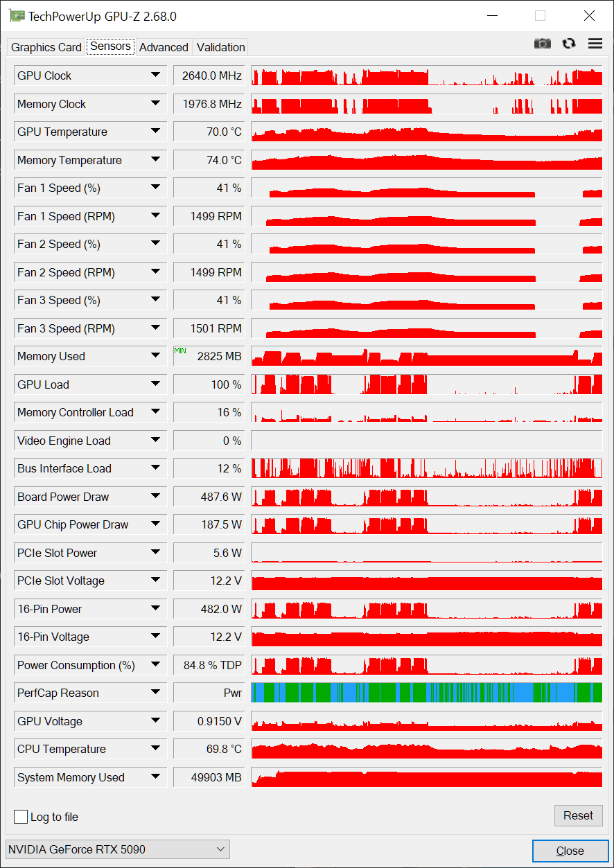Open GPU Chip Power Draw dropdown arrow
Image resolution: width=614 pixels, height=868 pixels.
[155, 524]
